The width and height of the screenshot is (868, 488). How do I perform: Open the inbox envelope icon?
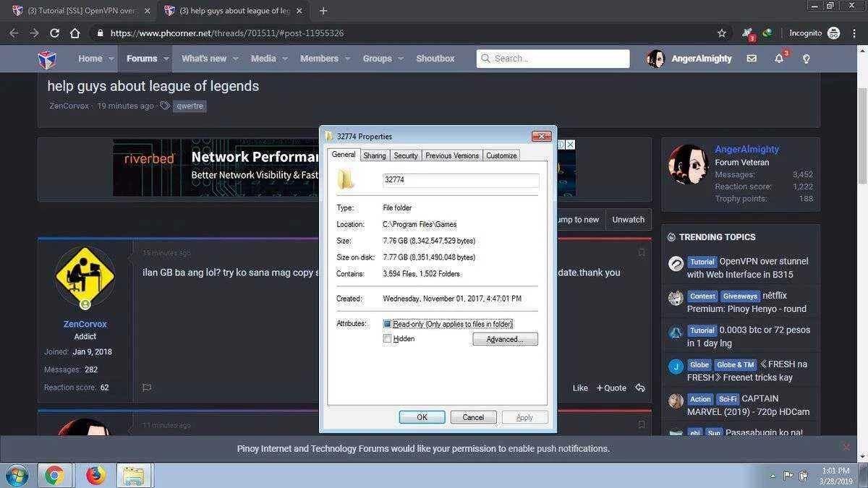click(752, 59)
